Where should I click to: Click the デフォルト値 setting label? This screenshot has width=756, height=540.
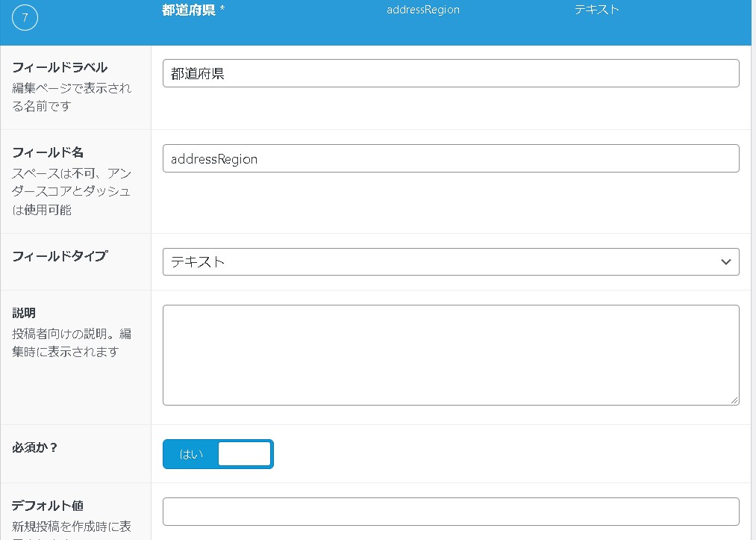coord(52,506)
